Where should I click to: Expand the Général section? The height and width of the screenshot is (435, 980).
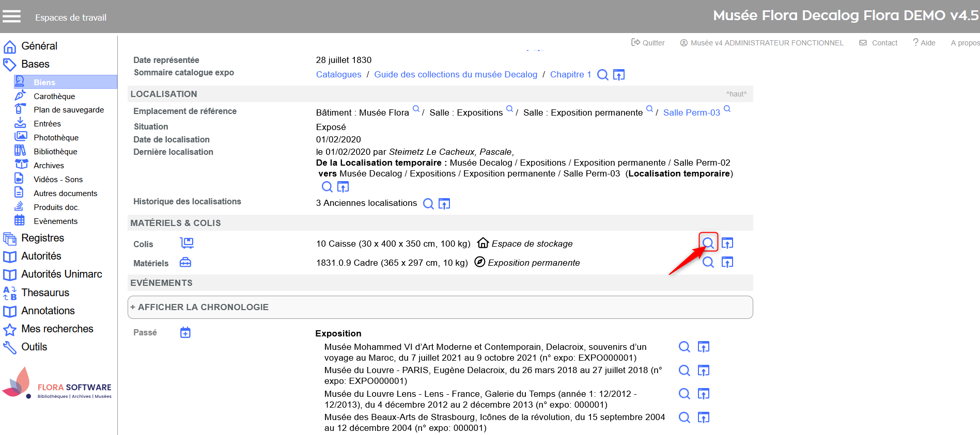(39, 46)
